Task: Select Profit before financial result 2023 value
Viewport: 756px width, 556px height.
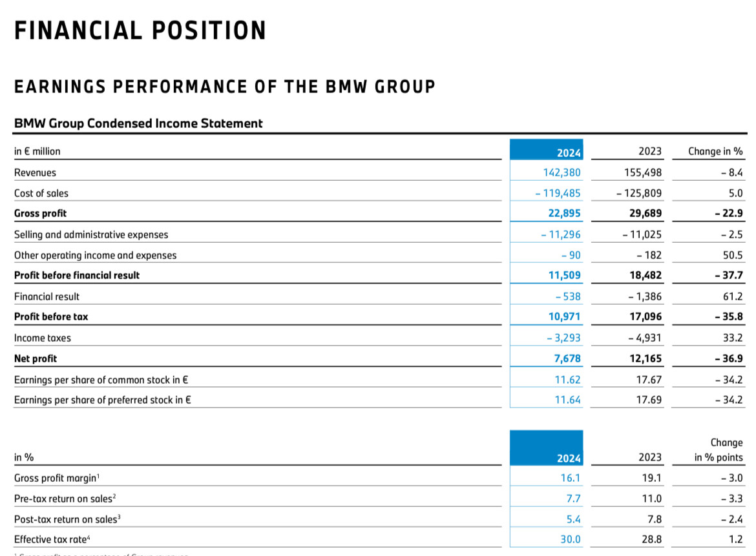Action: click(x=646, y=275)
